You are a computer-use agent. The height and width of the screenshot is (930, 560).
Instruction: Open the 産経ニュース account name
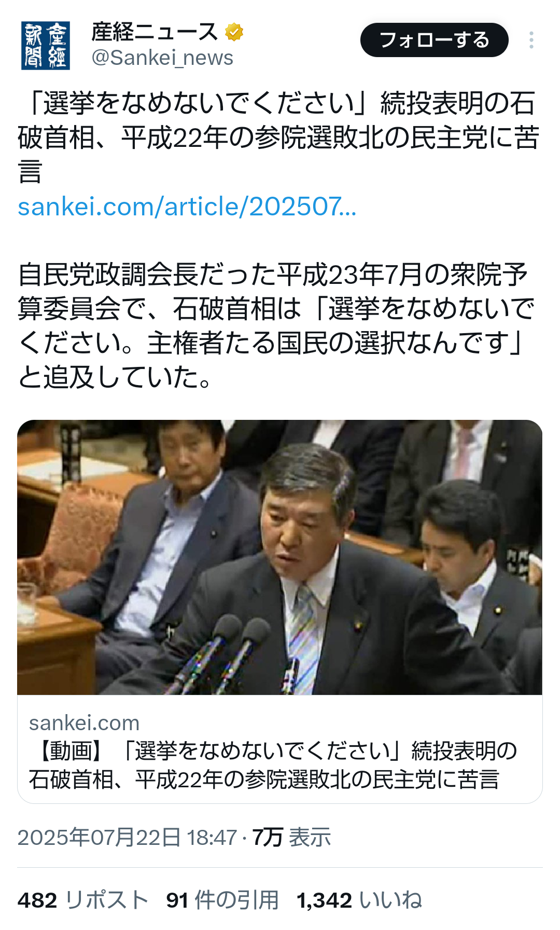coord(154,32)
